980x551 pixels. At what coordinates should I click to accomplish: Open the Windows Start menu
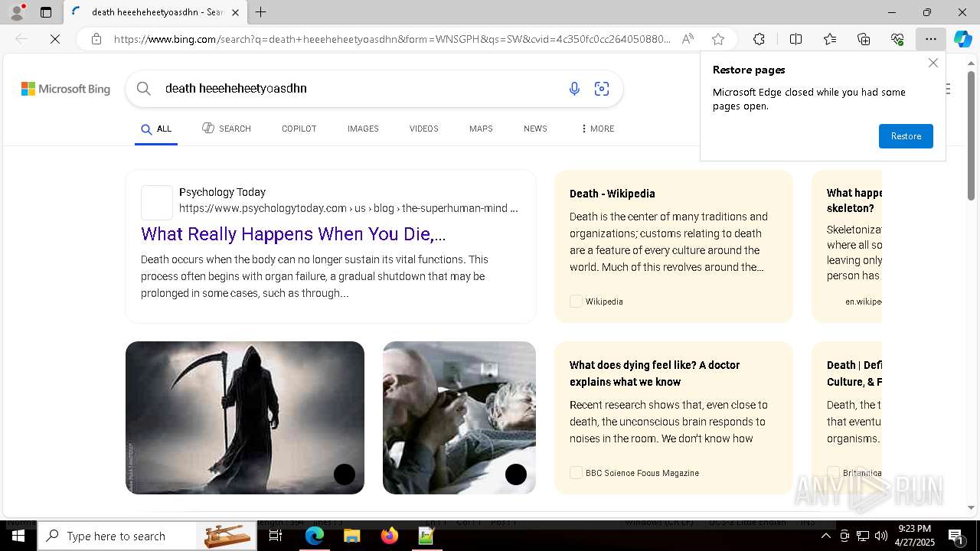pos(18,536)
